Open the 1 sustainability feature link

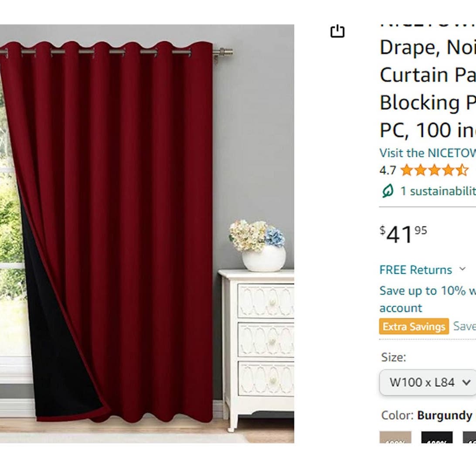point(438,191)
